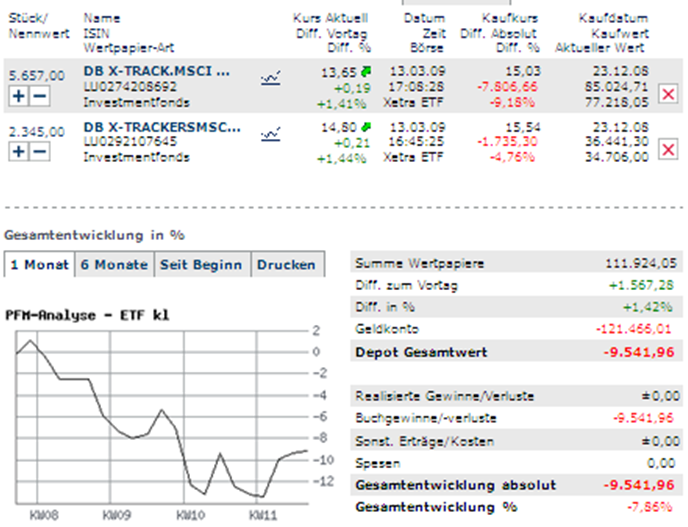The width and height of the screenshot is (688, 527).
Task: Click minus button for DB X-TRACKERSMSC position
Action: (x=39, y=151)
